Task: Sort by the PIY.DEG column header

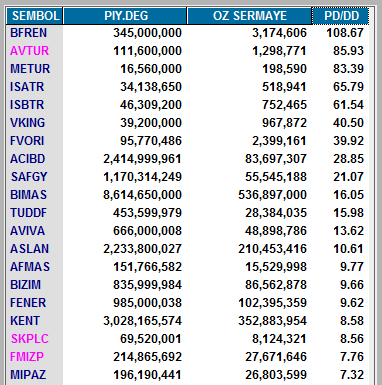Action: click(125, 16)
